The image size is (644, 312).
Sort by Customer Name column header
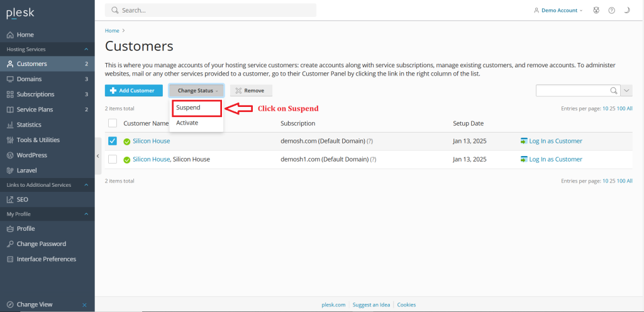pos(146,123)
